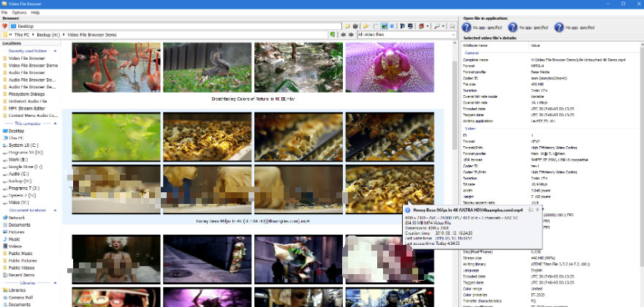
Task: Select the Stream size 446 MB row
Action: pos(550,259)
